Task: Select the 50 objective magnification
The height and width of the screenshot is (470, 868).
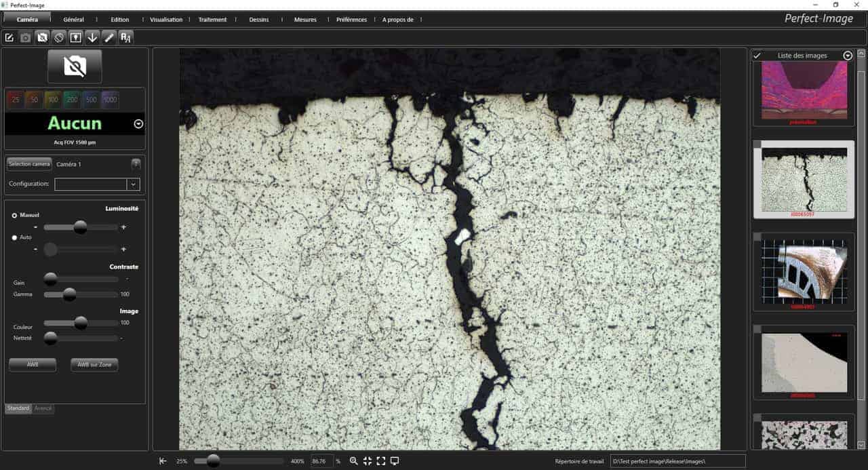Action: point(34,100)
